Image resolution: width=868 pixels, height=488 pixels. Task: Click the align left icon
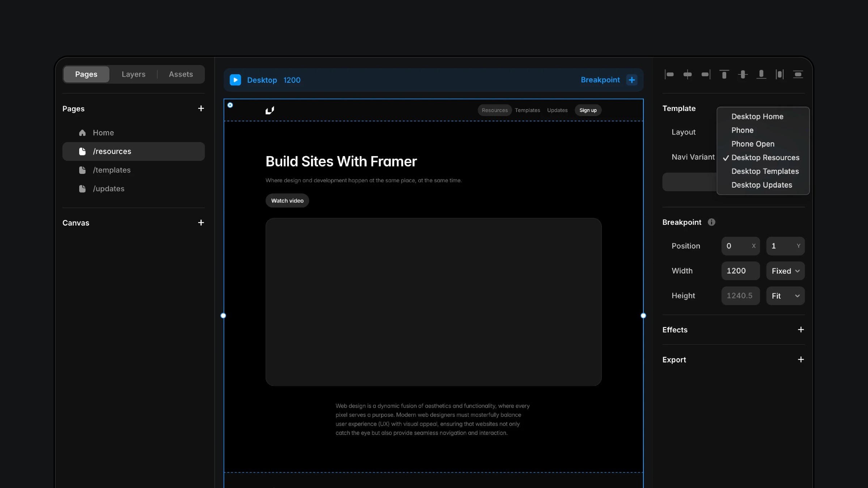click(x=669, y=74)
